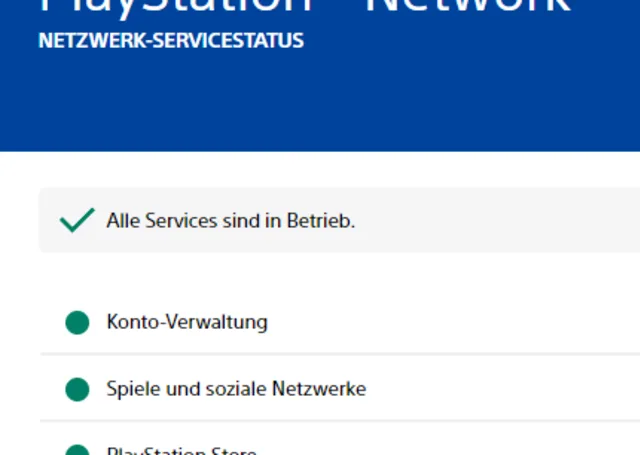
Task: Click the green dot beside Konto-Verwaltung
Action: pyautogui.click(x=77, y=322)
